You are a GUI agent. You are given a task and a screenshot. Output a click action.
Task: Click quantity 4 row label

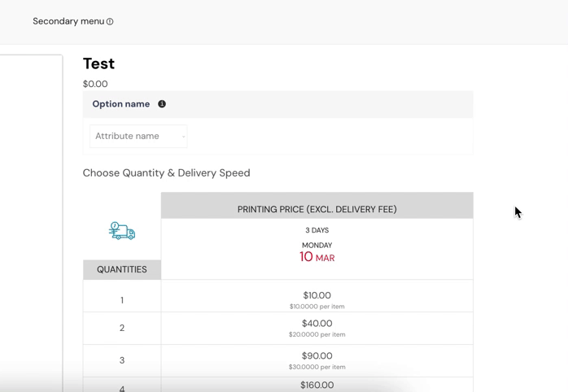point(122,388)
